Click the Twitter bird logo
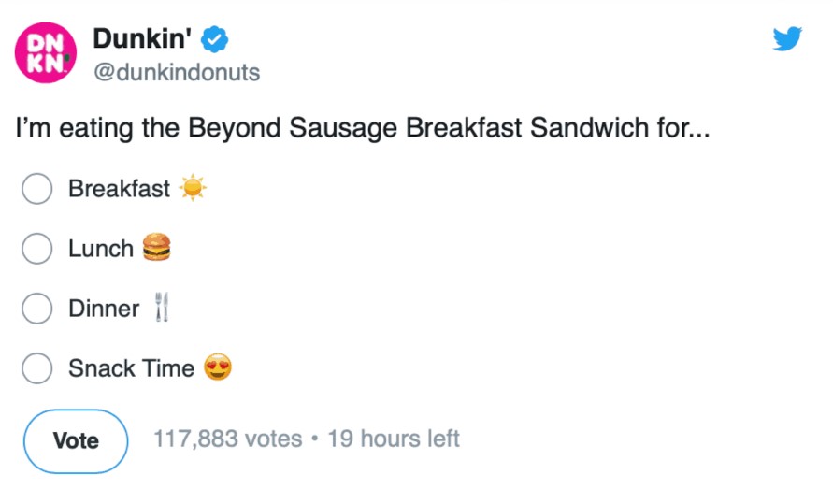 (787, 38)
